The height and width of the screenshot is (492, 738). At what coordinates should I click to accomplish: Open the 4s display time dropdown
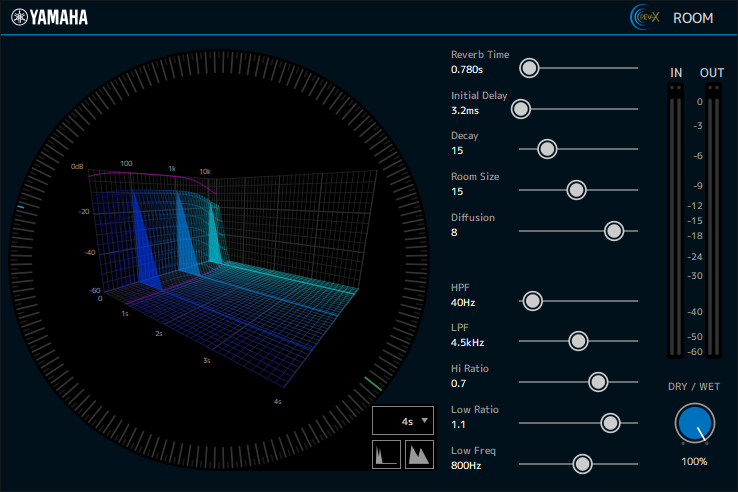pos(405,421)
